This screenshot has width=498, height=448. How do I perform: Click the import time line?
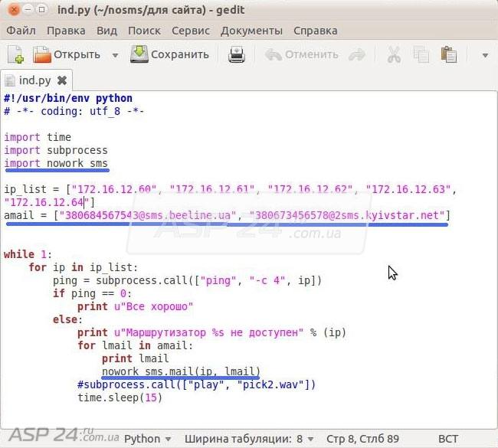click(x=38, y=138)
